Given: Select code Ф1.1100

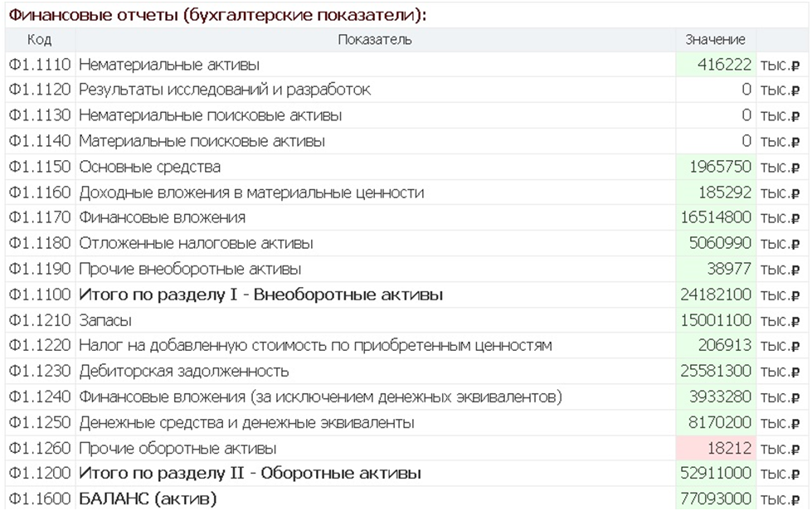Looking at the screenshot, I should [x=40, y=294].
